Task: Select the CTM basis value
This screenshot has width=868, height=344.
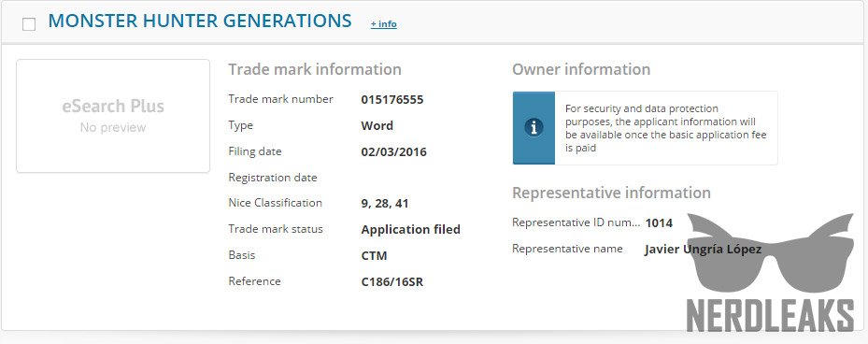Action: pyautogui.click(x=375, y=255)
